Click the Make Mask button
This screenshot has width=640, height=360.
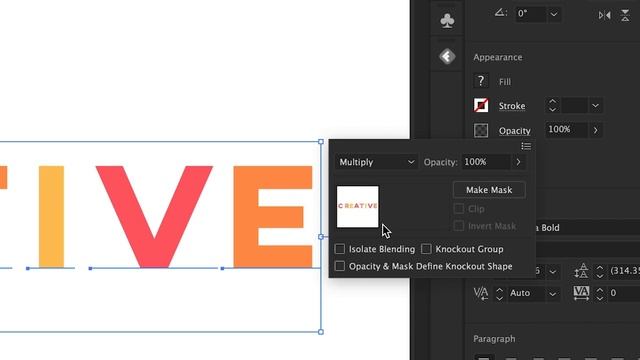(x=489, y=190)
